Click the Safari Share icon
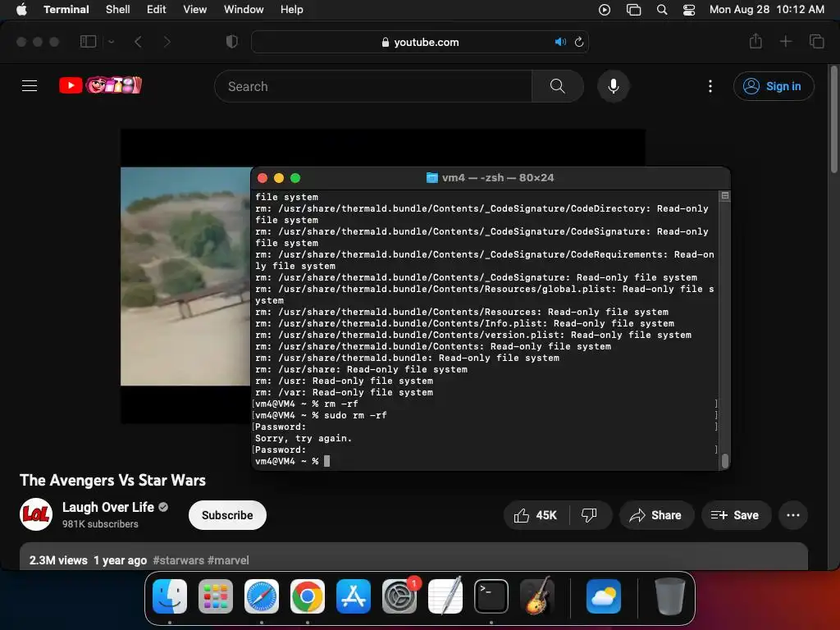The image size is (840, 630). (x=756, y=41)
